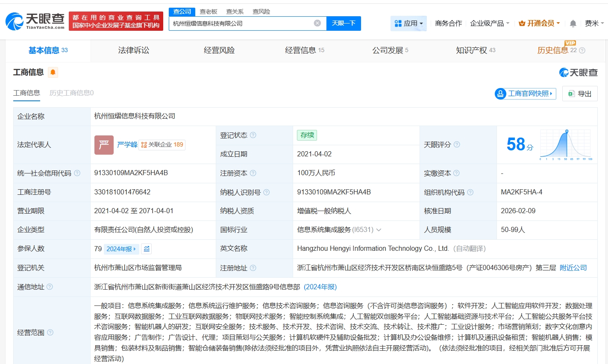Screen dimensions: 608x364
Task: Click the orange alert bell beside 工商信息
Action: (53, 72)
